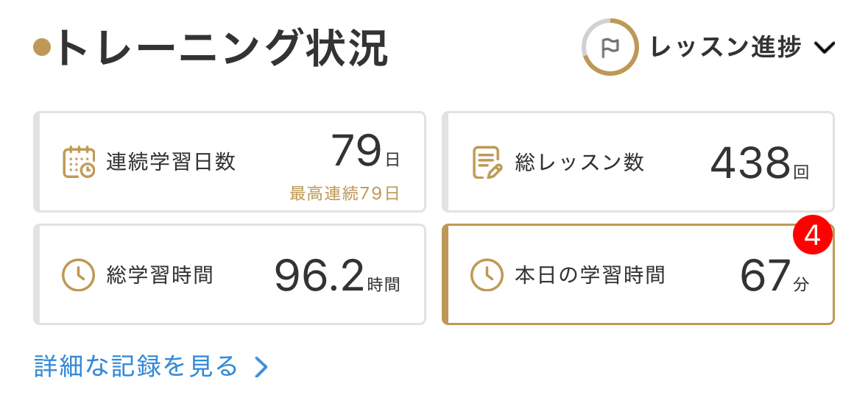Click the clock icon next to 総学習時間
This screenshot has height=406, width=868.
click(78, 274)
